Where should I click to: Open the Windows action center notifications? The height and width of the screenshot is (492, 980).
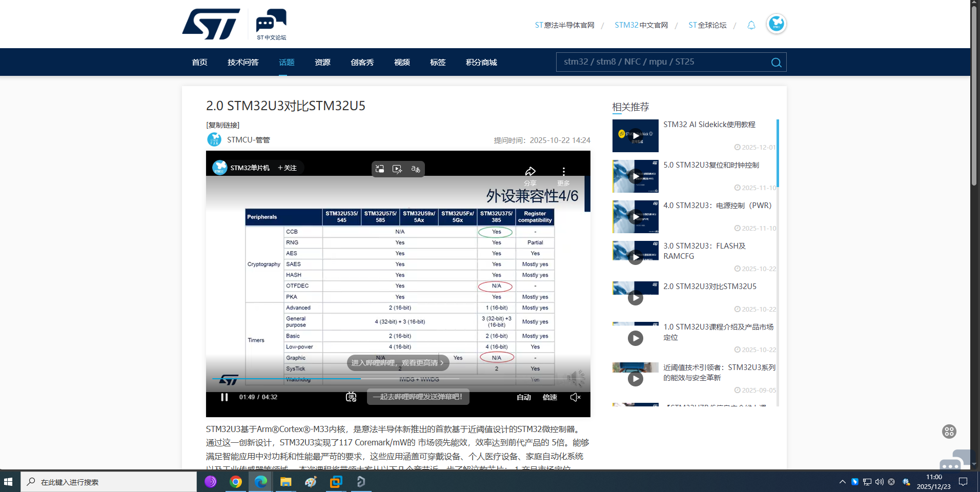click(963, 482)
